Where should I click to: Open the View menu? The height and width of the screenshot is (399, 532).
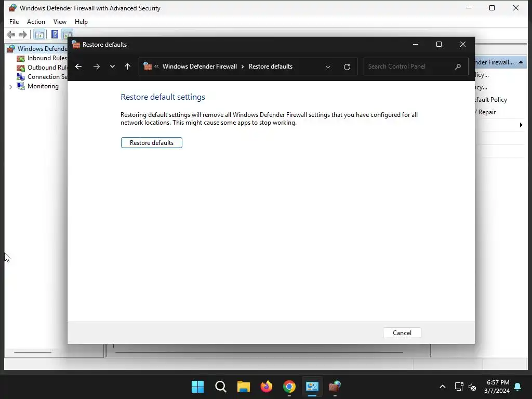click(x=60, y=22)
